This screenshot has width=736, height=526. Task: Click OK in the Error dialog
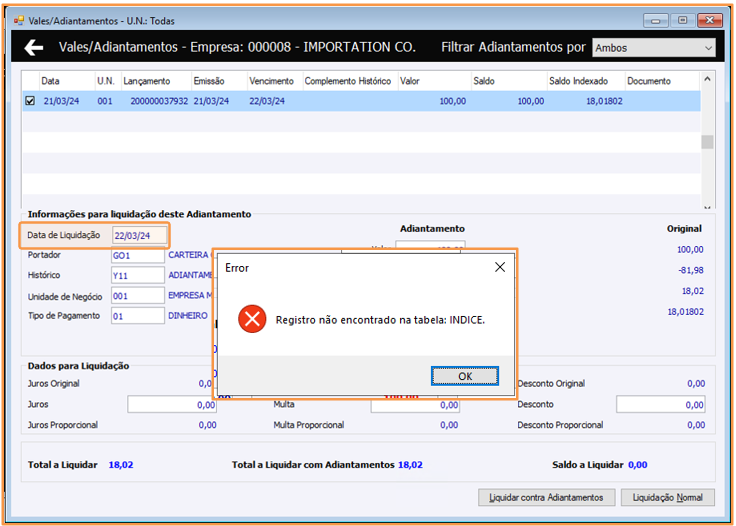465,376
